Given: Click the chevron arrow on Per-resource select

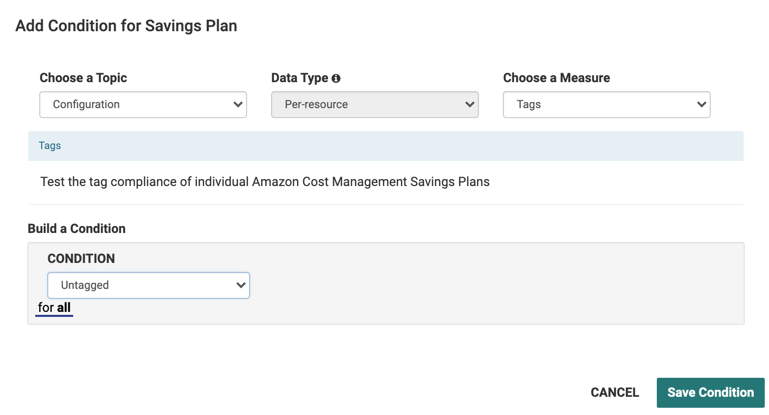Looking at the screenshot, I should tap(470, 104).
